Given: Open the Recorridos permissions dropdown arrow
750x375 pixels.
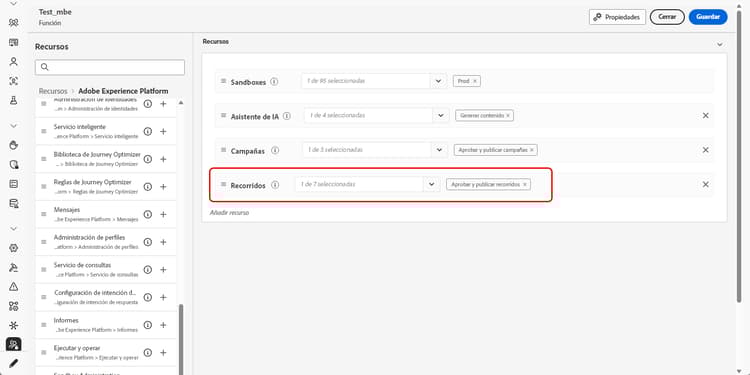Looking at the screenshot, I should click(x=431, y=185).
